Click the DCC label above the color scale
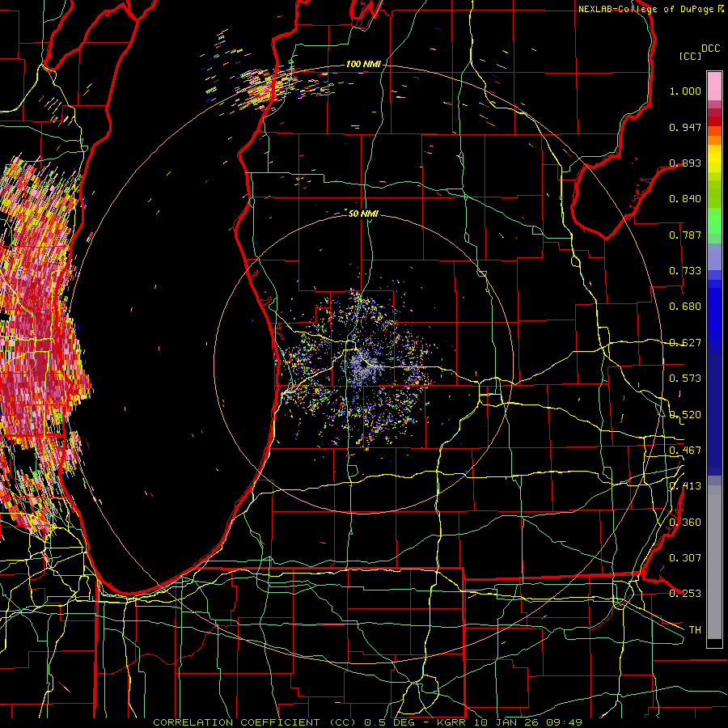 pos(711,49)
